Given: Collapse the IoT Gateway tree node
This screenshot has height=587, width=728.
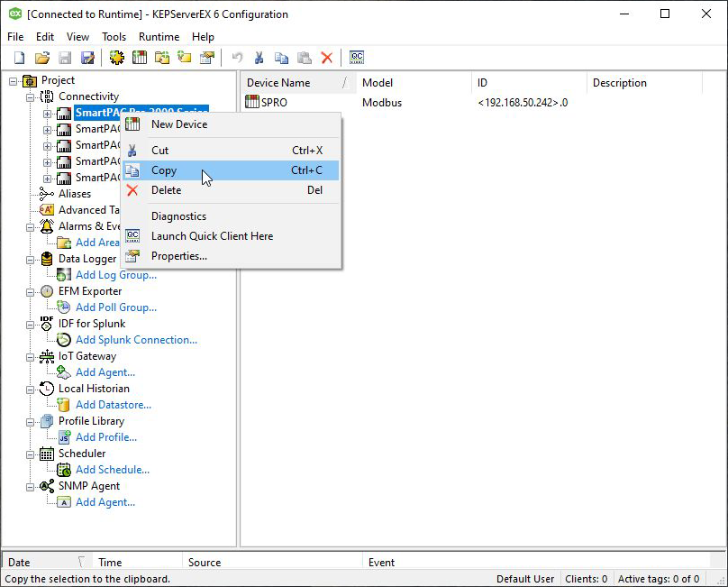Looking at the screenshot, I should pyautogui.click(x=31, y=356).
